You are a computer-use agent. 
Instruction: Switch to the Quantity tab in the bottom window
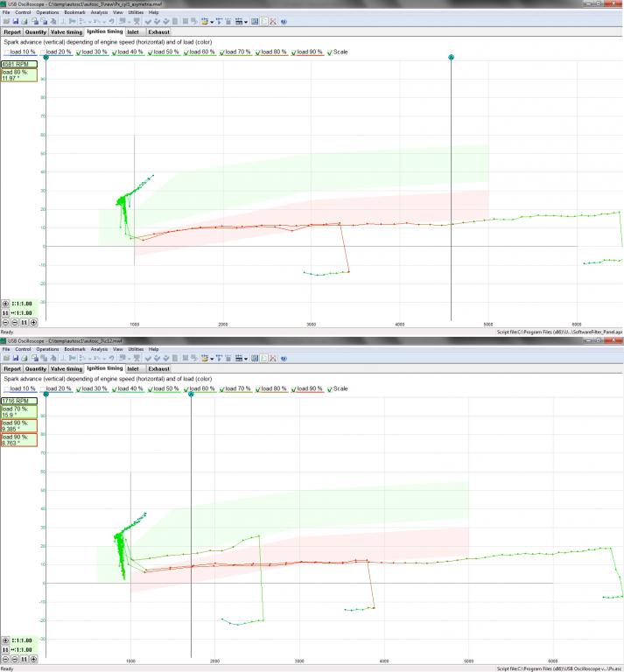(x=36, y=369)
